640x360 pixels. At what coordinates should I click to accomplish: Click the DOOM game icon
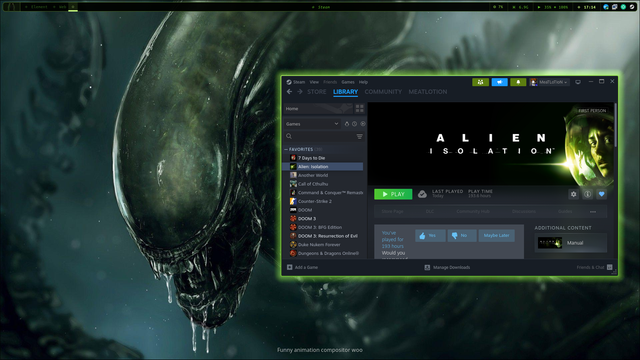pyautogui.click(x=293, y=210)
